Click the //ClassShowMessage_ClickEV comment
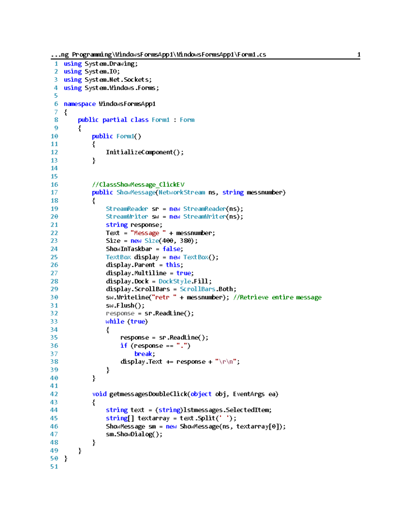The height and width of the screenshot is (532, 411). tap(138, 185)
